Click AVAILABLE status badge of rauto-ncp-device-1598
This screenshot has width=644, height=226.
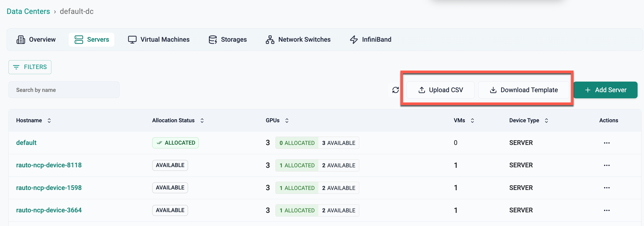[x=170, y=188]
